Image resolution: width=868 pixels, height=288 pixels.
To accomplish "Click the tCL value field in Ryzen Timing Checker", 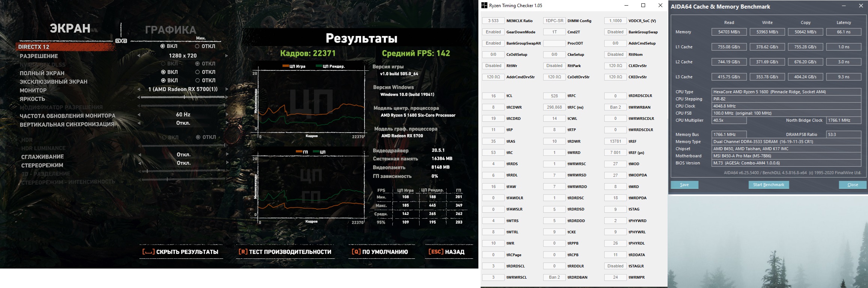I will click(x=493, y=96).
